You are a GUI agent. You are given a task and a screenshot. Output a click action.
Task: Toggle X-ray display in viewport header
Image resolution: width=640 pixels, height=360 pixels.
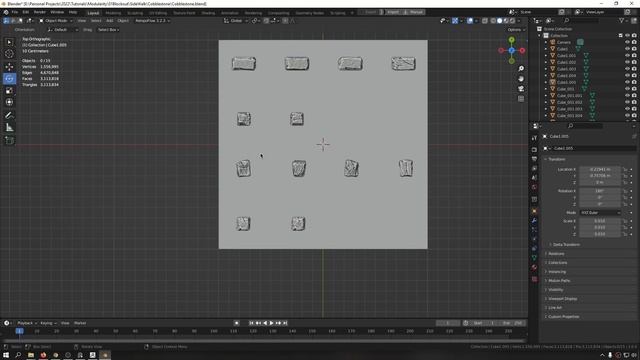coord(484,20)
